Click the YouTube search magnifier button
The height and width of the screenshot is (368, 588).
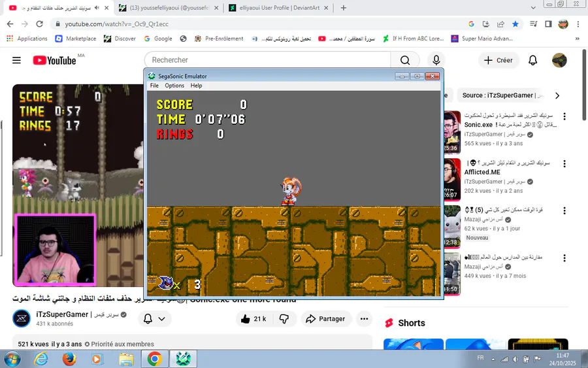click(405, 60)
